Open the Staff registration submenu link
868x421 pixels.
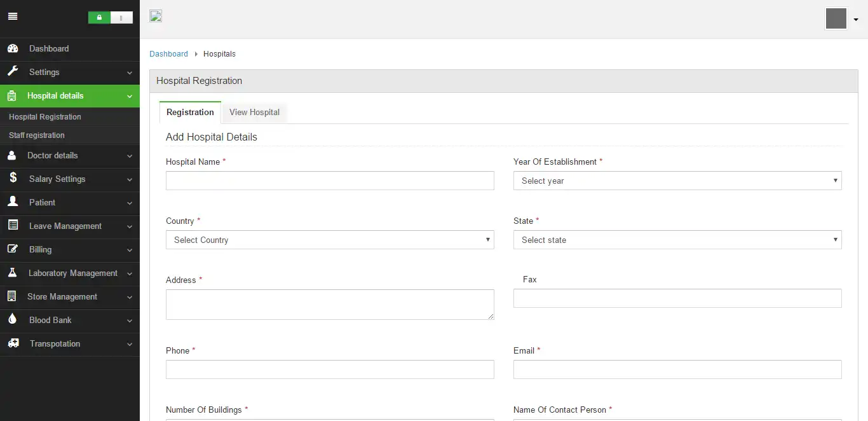[x=37, y=135]
